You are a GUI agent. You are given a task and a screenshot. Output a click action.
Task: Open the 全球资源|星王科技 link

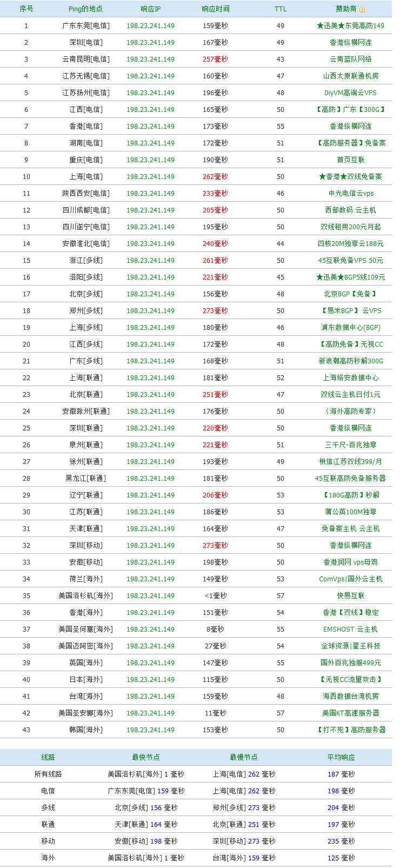pos(350,646)
